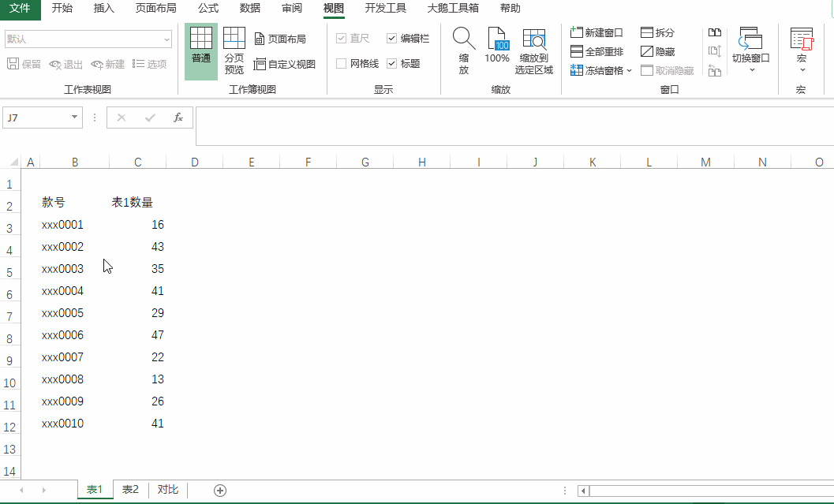Click New (新建) sheet view
The image size is (834, 504).
click(107, 65)
